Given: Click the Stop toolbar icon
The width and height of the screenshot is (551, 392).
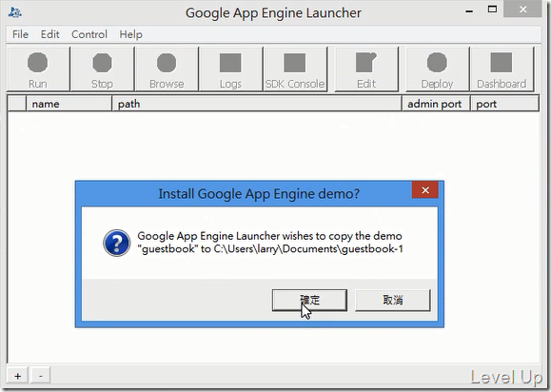Looking at the screenshot, I should tap(102, 69).
